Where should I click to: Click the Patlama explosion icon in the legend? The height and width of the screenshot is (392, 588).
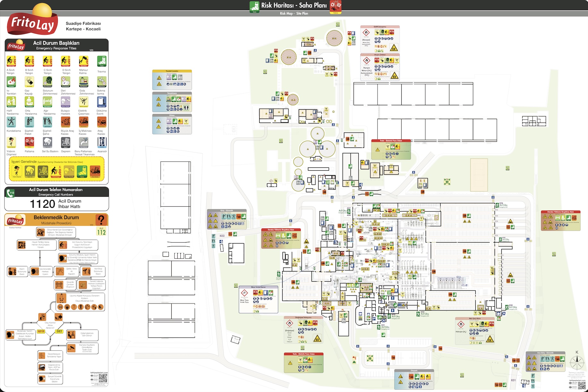coord(29,143)
